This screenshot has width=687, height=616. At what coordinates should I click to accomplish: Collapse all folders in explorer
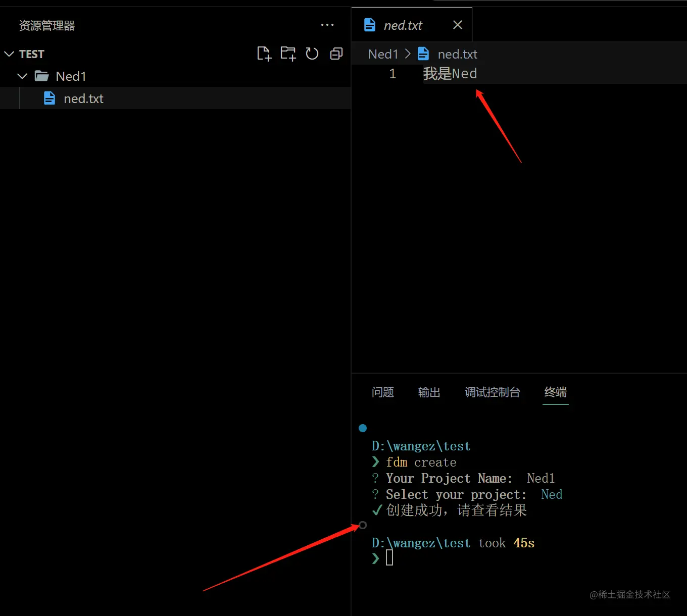point(336,54)
